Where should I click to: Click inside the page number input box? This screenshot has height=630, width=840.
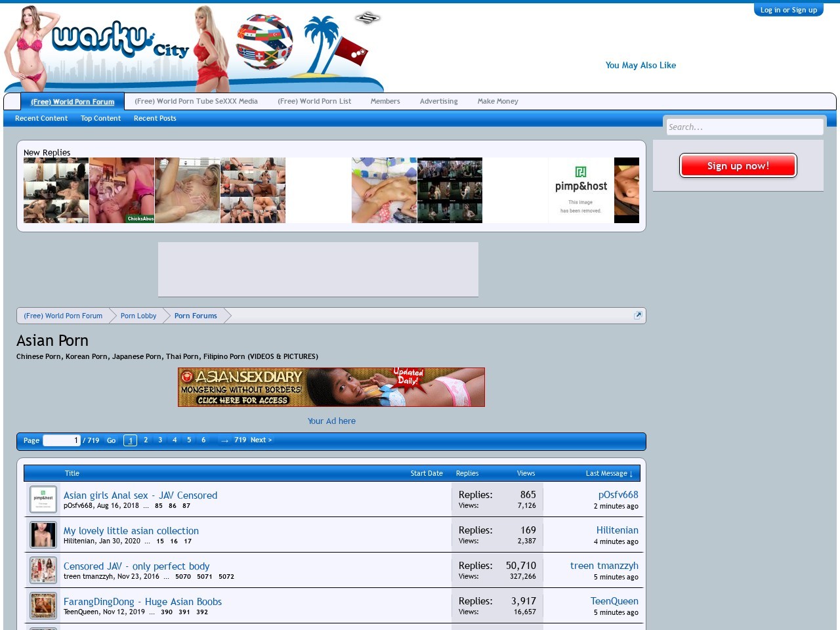click(x=61, y=441)
